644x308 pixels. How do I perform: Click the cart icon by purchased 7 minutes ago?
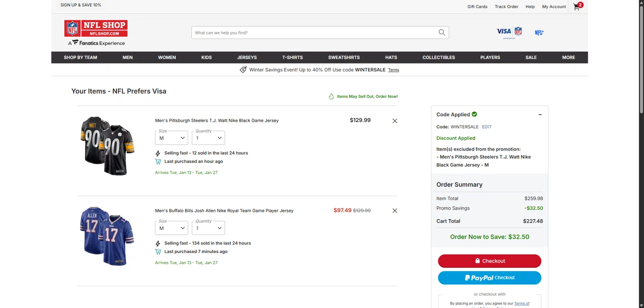[158, 252]
